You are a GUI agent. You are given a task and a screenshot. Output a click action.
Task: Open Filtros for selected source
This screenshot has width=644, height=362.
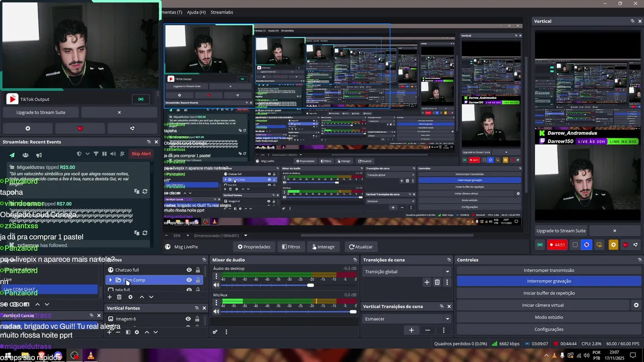(291, 247)
